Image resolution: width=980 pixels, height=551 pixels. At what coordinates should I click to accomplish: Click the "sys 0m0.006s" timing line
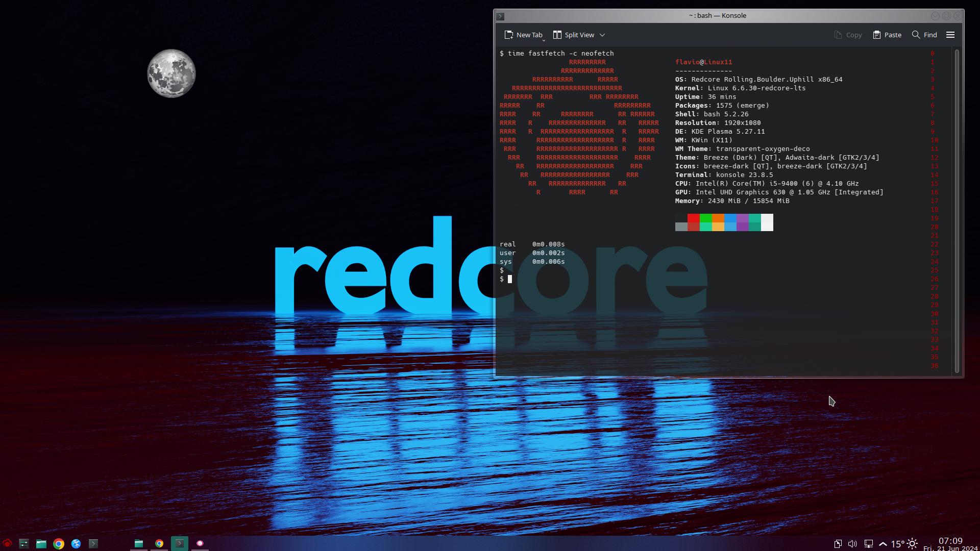[x=532, y=261]
